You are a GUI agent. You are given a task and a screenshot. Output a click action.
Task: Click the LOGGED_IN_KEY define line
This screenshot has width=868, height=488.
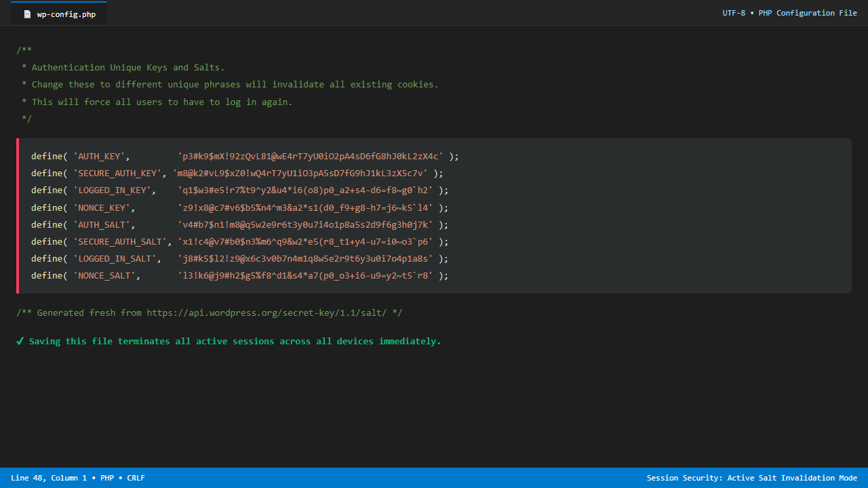coord(240,190)
